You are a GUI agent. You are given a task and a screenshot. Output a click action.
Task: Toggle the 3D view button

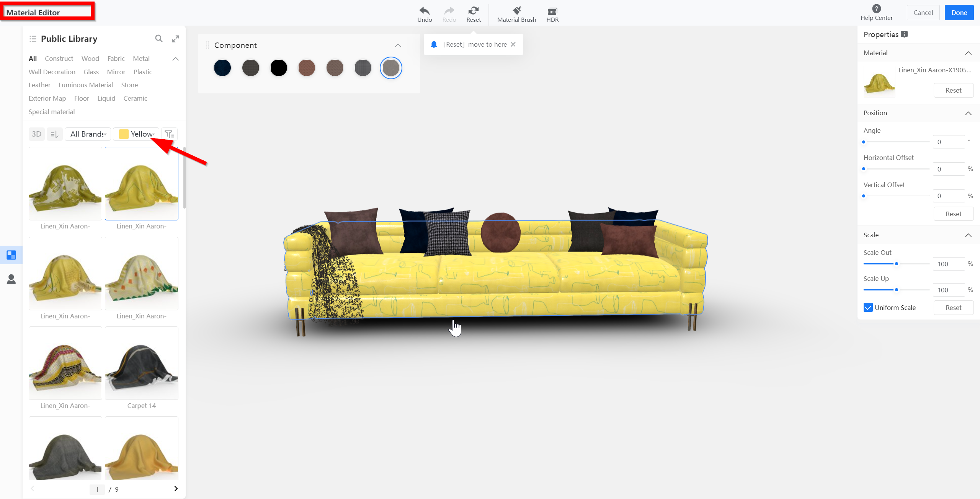pos(36,134)
